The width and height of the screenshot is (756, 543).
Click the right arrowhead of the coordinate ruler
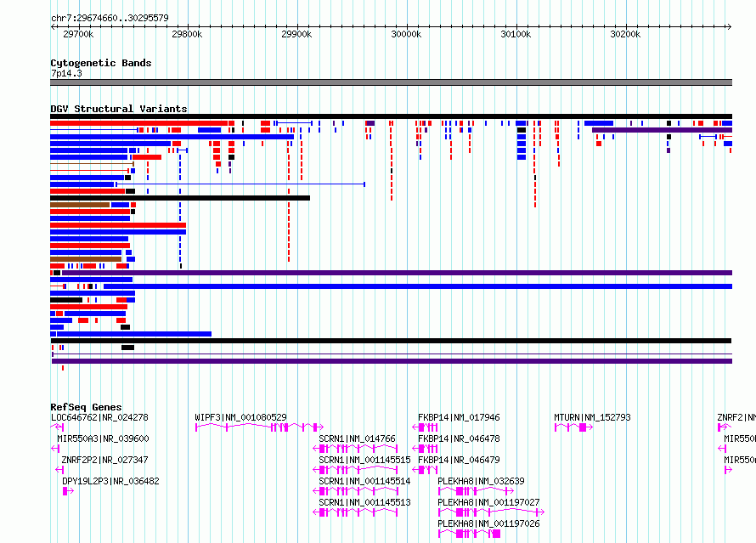pyautogui.click(x=729, y=27)
